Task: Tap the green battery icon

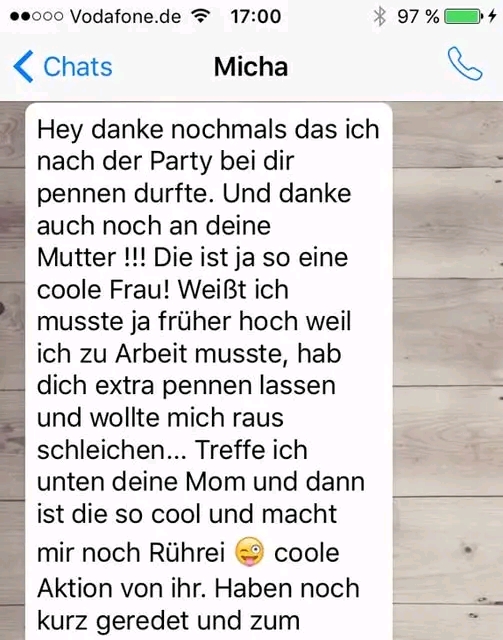Action: pyautogui.click(x=463, y=17)
